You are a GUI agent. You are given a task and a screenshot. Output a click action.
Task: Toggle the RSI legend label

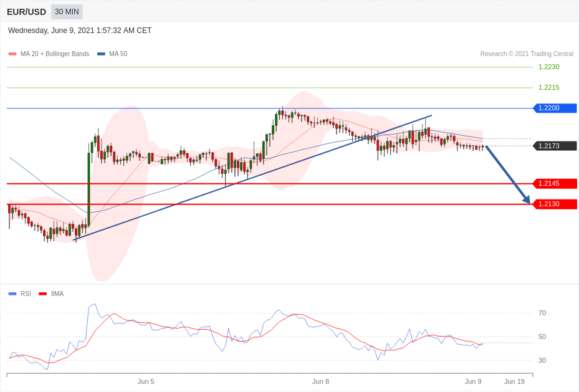click(x=26, y=294)
